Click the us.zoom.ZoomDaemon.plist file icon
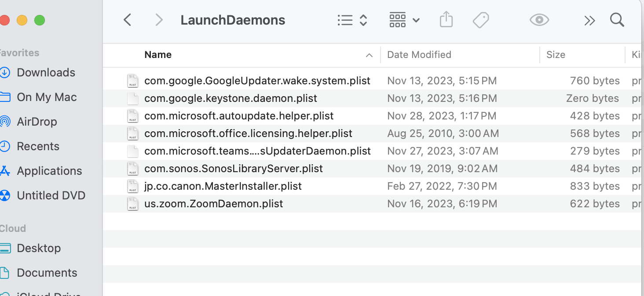644x296 pixels. pos(133,204)
